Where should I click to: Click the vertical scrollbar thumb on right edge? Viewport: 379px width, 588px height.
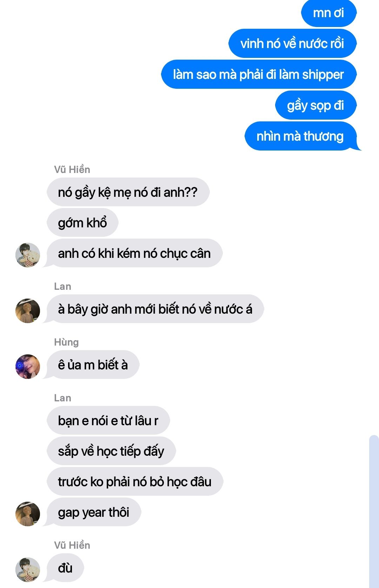pos(374,512)
